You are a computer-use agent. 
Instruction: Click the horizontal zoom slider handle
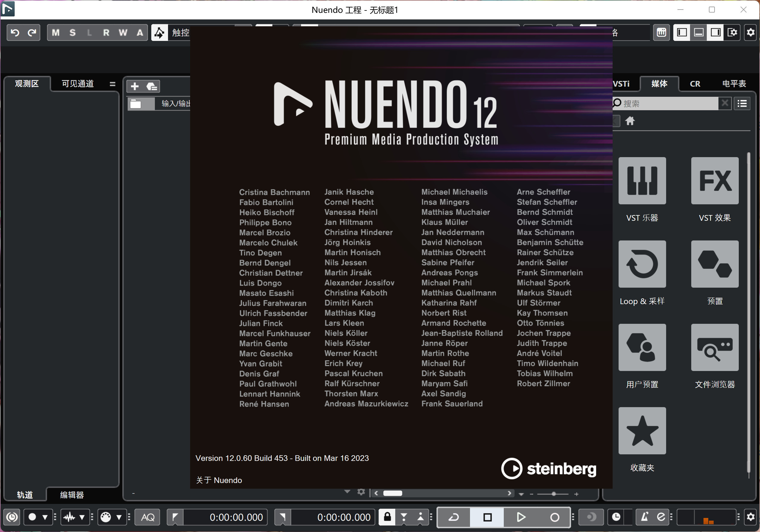[554, 494]
